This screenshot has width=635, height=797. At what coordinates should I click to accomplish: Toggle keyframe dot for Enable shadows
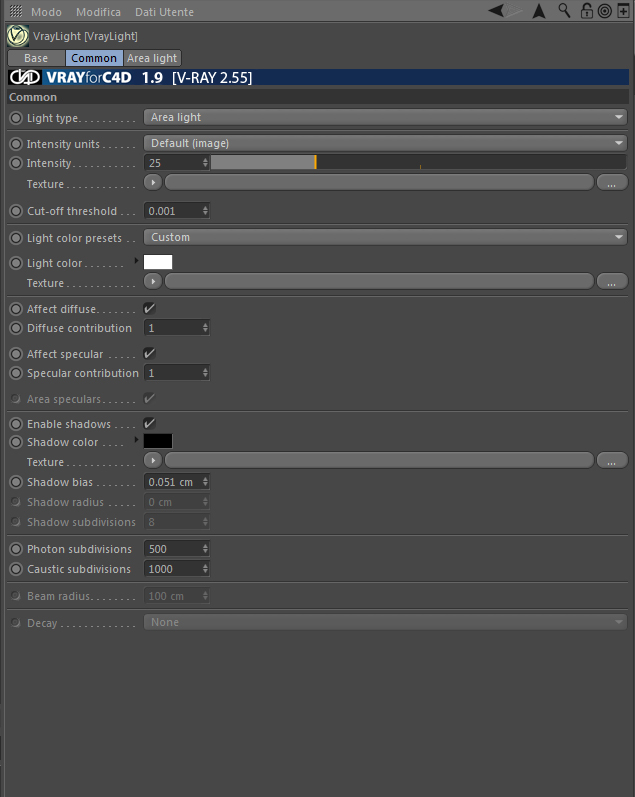(x=16, y=424)
